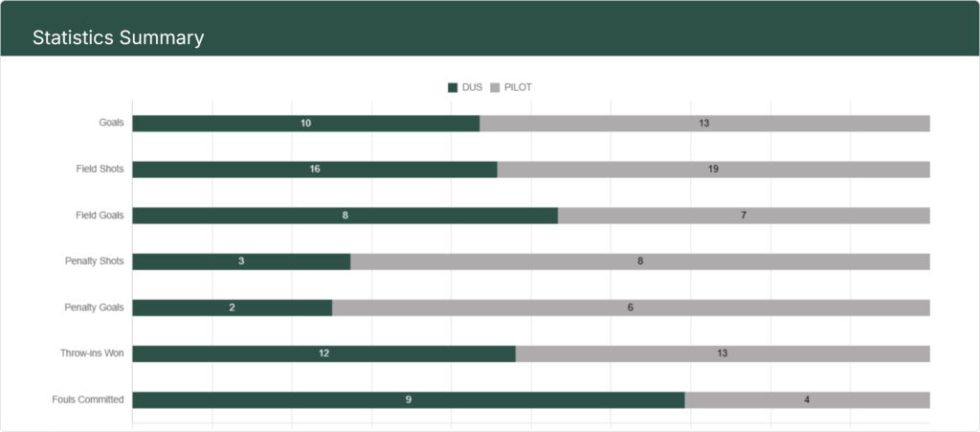980x432 pixels.
Task: Click the PILOT Goals bar showing 13
Action: 704,124
